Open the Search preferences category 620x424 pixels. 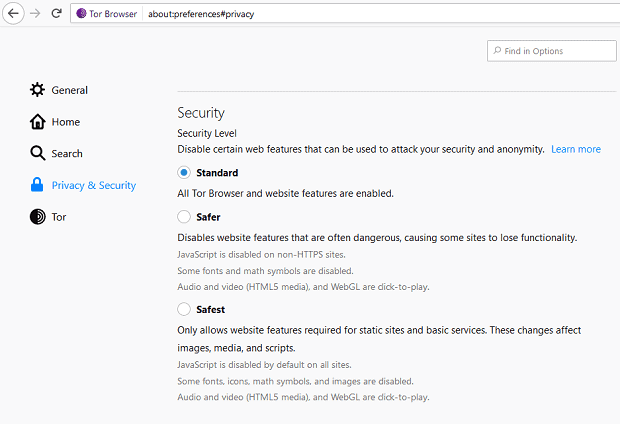tap(56, 153)
